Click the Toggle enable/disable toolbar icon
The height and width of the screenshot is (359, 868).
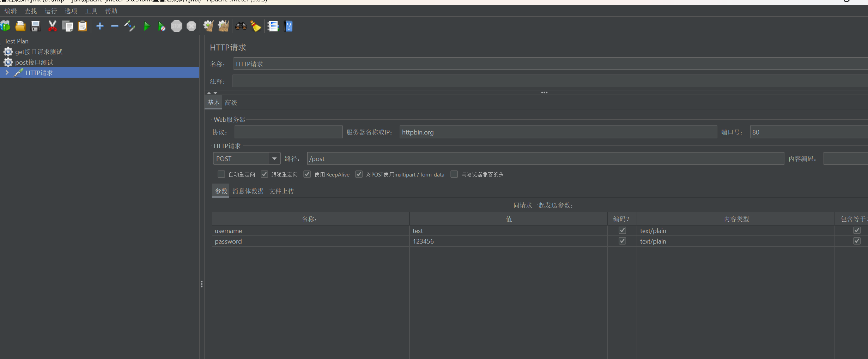(x=129, y=26)
